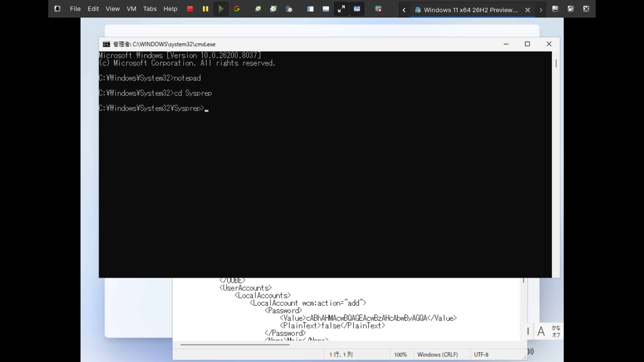The image size is (644, 362).
Task: Click the UTF-8 encoding indicator in Notepad
Action: [481, 355]
